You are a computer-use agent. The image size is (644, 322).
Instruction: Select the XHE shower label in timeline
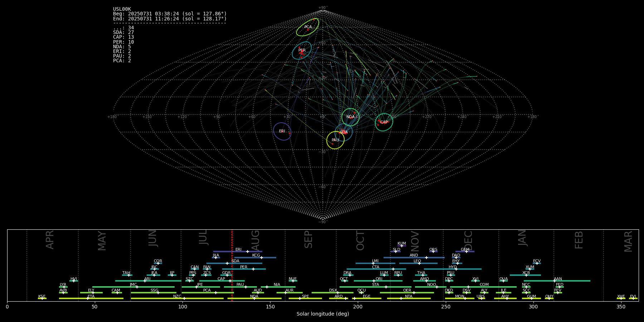[621, 297]
